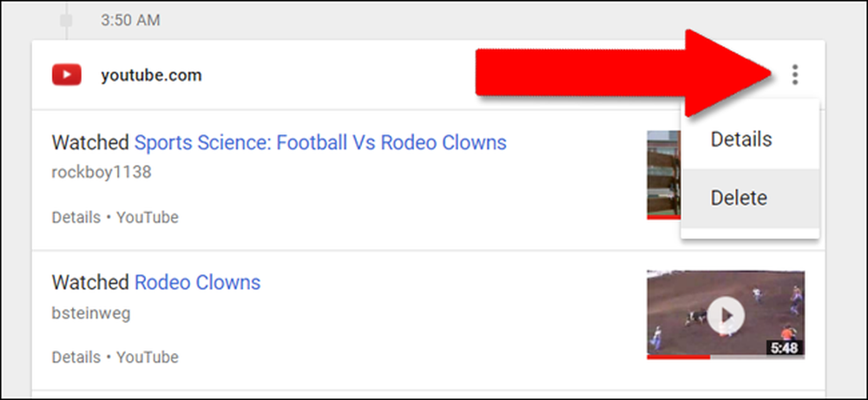Click the Football Vs Rodeo Clowns thumbnail

[x=664, y=174]
